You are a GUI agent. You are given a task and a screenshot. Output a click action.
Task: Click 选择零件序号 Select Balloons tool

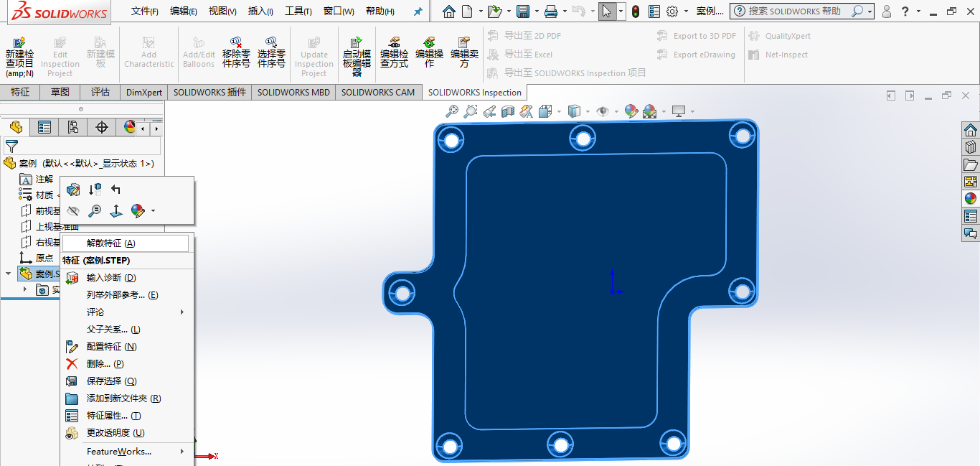pyautogui.click(x=271, y=53)
